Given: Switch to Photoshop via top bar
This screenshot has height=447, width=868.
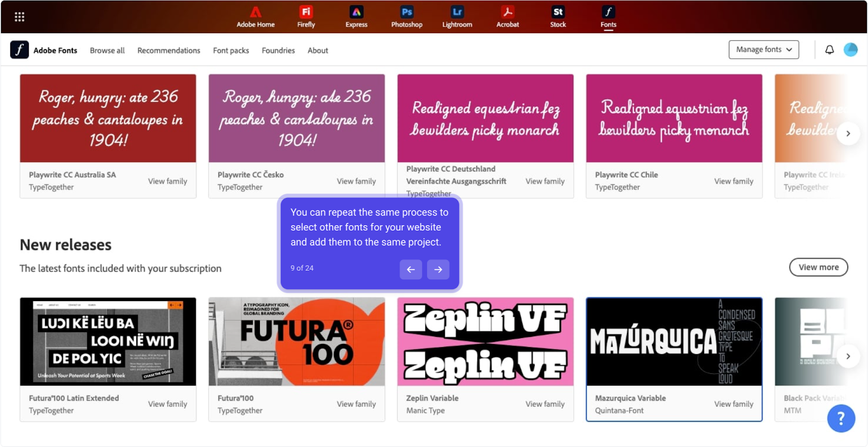Looking at the screenshot, I should (x=407, y=17).
